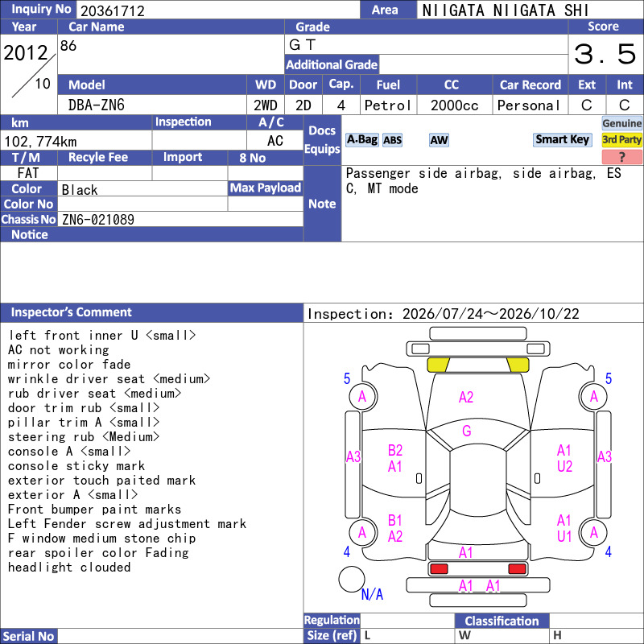
Task: Click the year value 2012
Action: tap(26, 53)
